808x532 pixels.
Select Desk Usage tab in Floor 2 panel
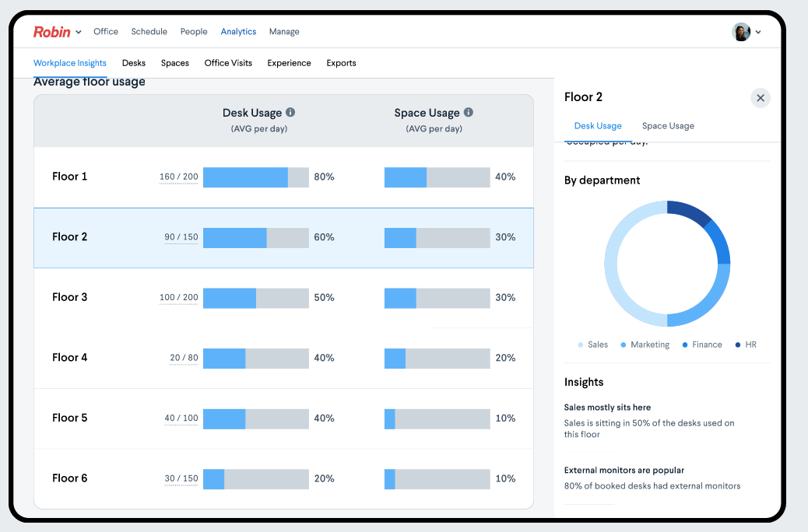point(598,126)
